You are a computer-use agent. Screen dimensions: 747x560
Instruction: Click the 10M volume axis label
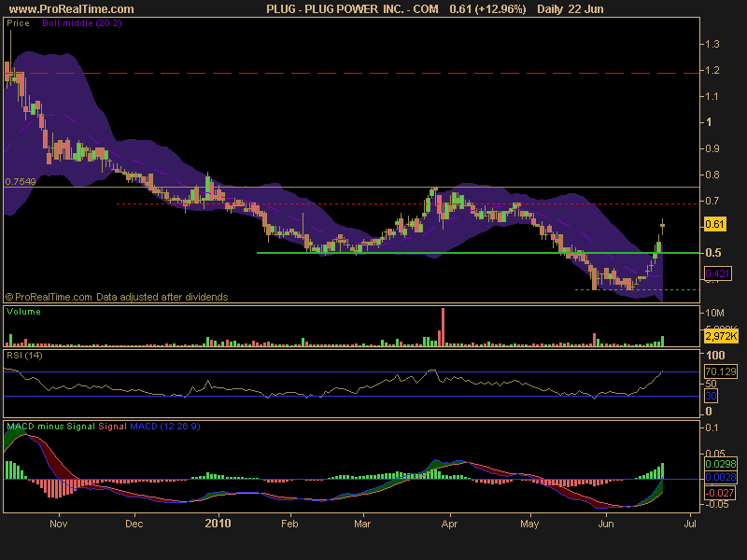[714, 313]
